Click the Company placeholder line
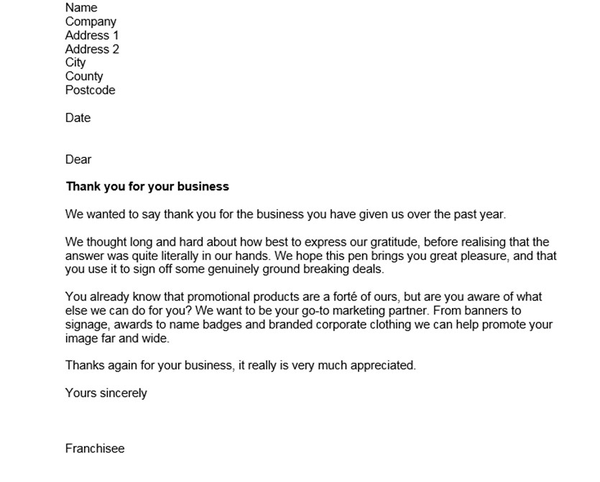600x482 pixels. pos(90,22)
